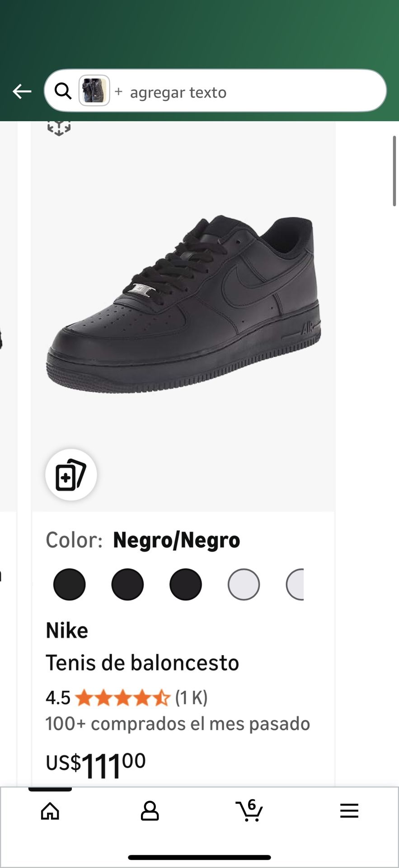Tap the product photo thumbnail in search bar
The width and height of the screenshot is (399, 868).
point(94,90)
